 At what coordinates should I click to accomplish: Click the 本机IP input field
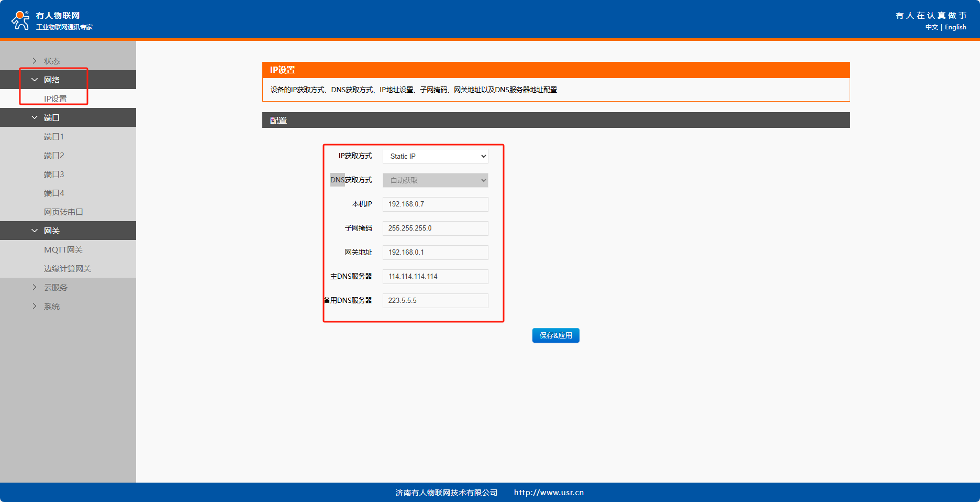(x=435, y=204)
